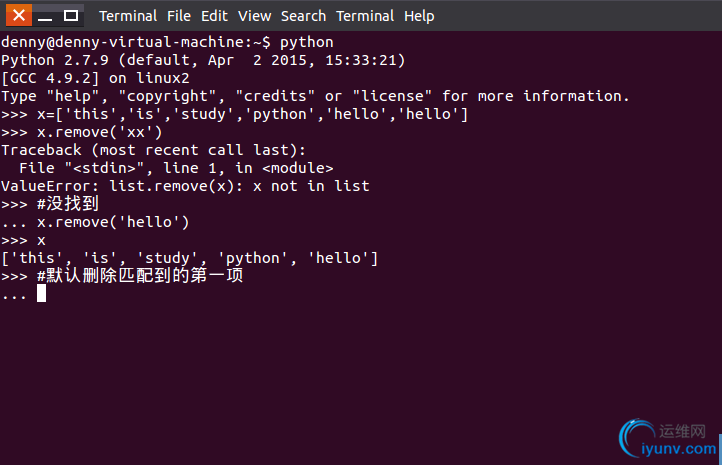The height and width of the screenshot is (465, 722).
Task: Open the Search menu
Action: [x=303, y=16]
